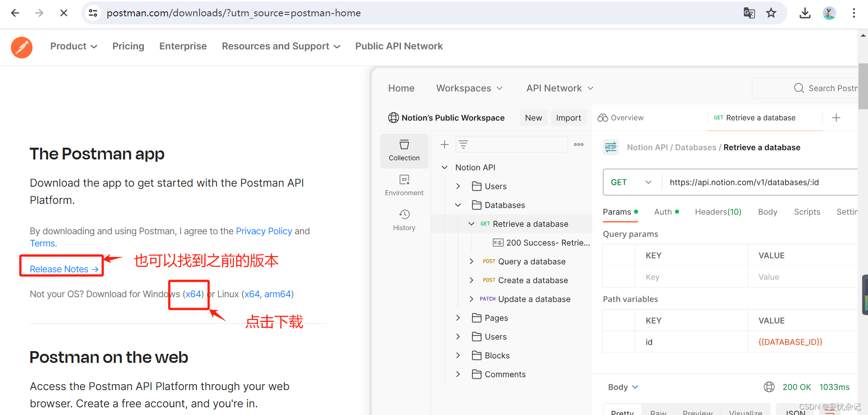The width and height of the screenshot is (868, 415).
Task: Click the New button
Action: (534, 118)
